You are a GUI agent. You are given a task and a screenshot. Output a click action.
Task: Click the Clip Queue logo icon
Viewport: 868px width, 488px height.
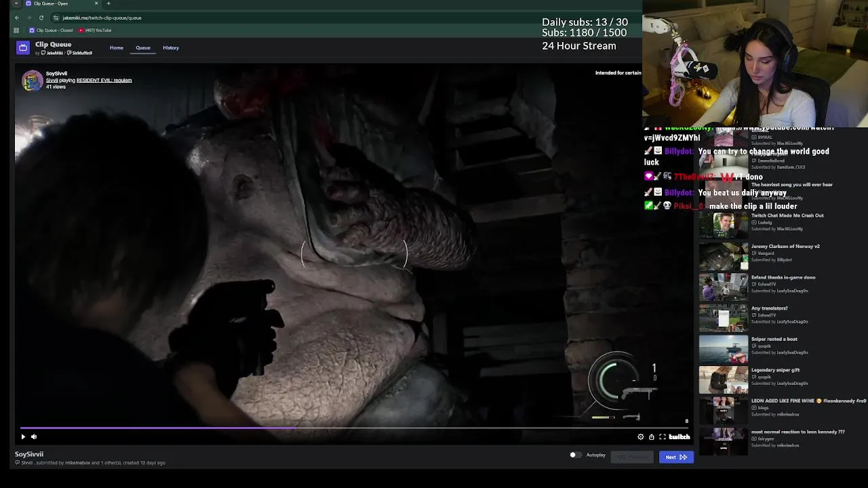(23, 47)
